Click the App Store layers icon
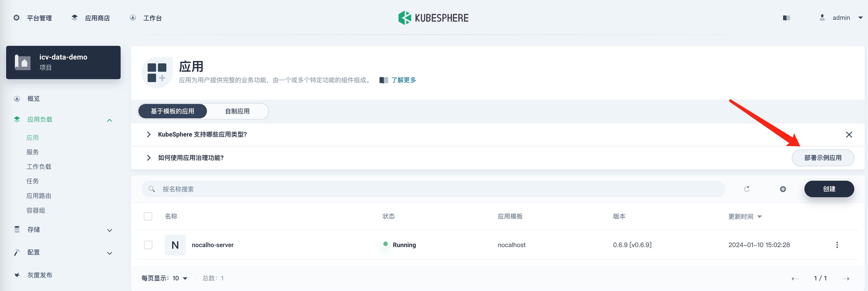 75,17
